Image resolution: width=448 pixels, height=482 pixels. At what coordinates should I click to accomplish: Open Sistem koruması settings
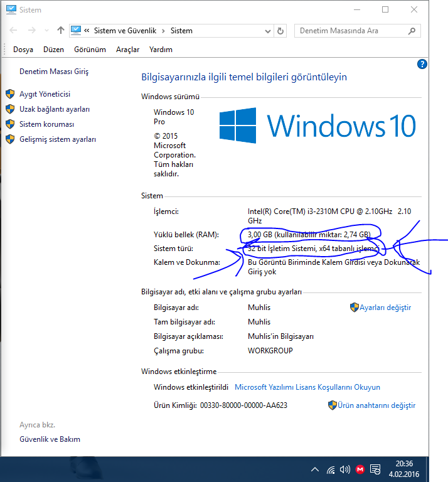tap(46, 124)
